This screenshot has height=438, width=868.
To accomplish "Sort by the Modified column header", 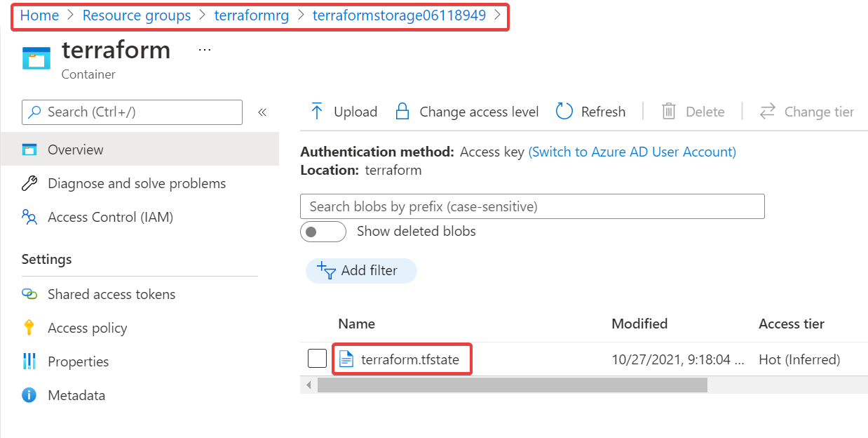I will point(639,324).
